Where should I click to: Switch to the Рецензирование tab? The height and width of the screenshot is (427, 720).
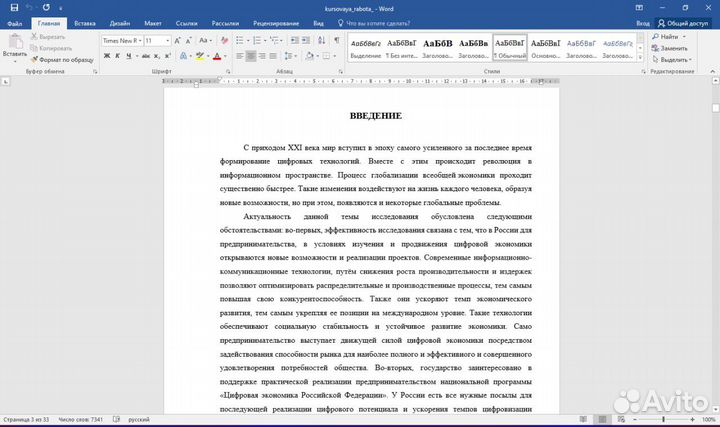pyautogui.click(x=276, y=23)
